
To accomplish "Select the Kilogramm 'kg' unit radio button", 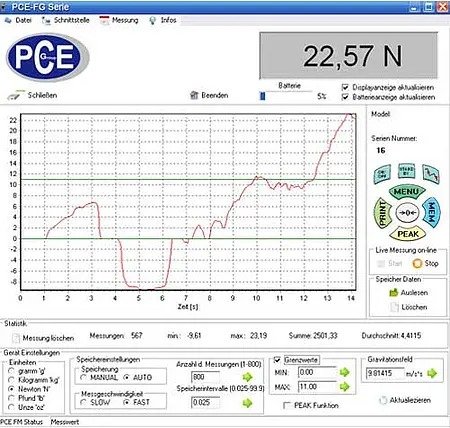I will pos(12,380).
